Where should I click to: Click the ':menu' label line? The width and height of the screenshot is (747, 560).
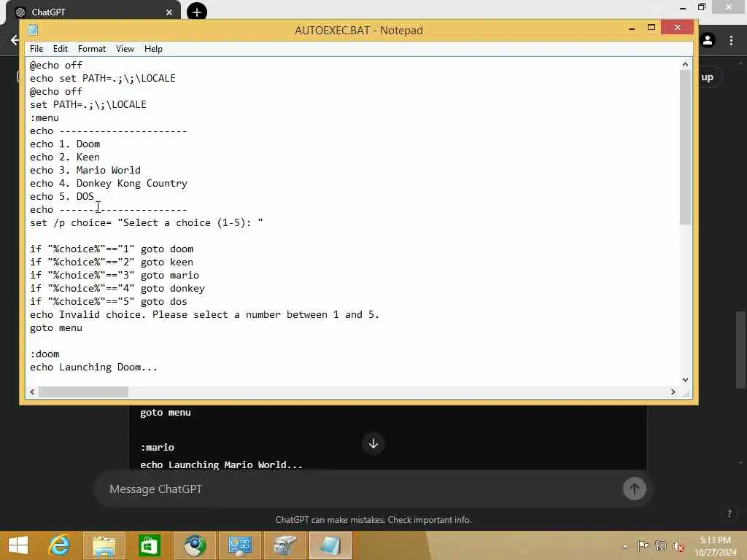(44, 117)
